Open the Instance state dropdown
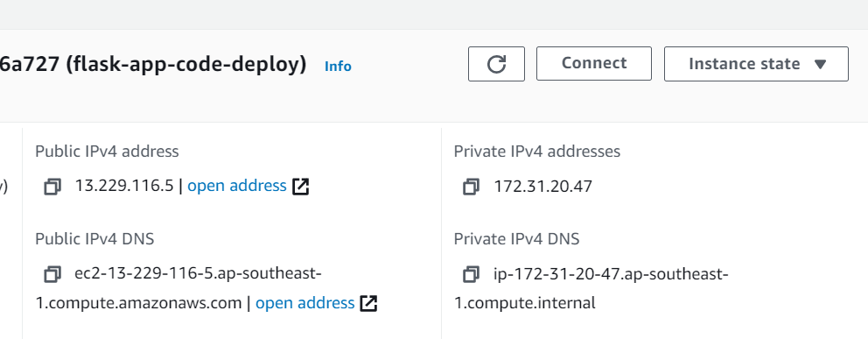Viewport: 868px width, 339px height. 756,64
